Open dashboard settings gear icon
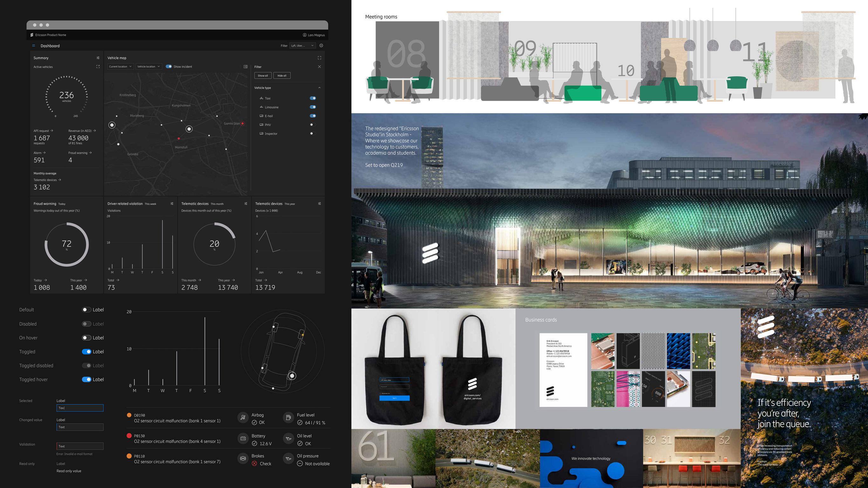Image resolution: width=868 pixels, height=488 pixels. pos(321,45)
